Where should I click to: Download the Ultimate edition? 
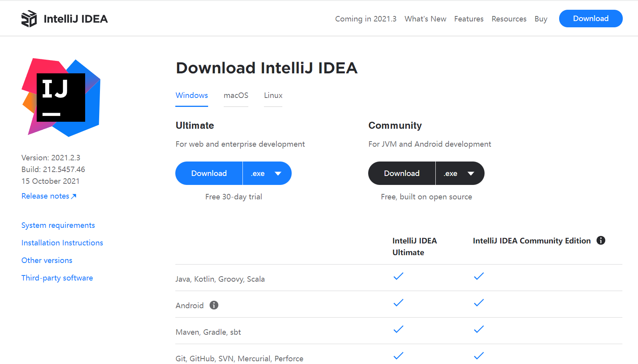pyautogui.click(x=209, y=173)
